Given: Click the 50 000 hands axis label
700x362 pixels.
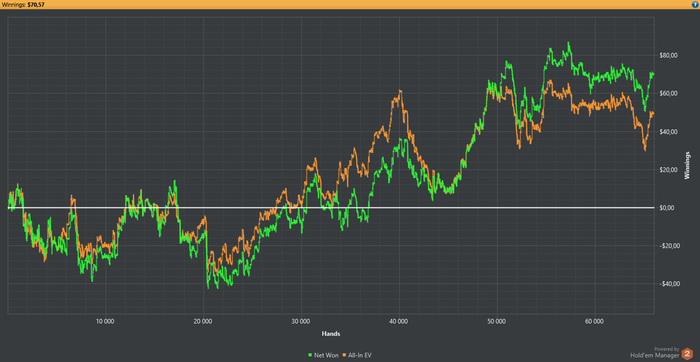Looking at the screenshot, I should point(497,321).
